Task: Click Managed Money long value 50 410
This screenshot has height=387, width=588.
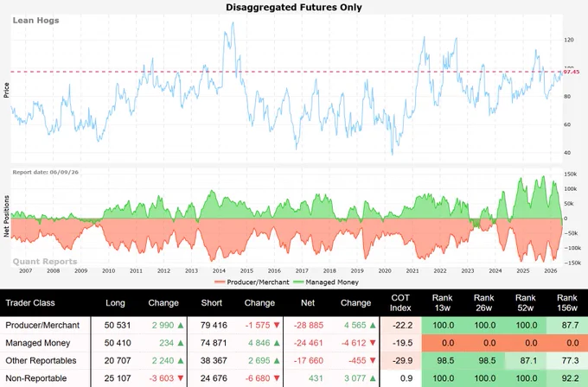Action: coord(118,343)
